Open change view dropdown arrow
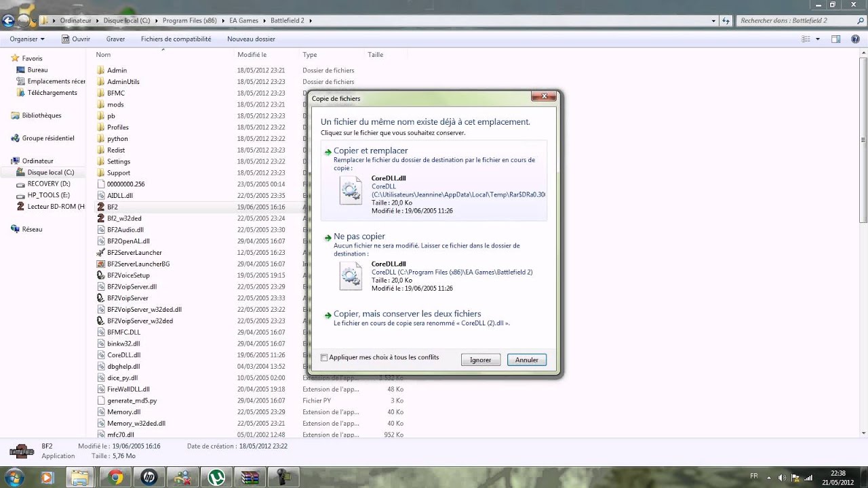This screenshot has width=868, height=488. (x=818, y=39)
